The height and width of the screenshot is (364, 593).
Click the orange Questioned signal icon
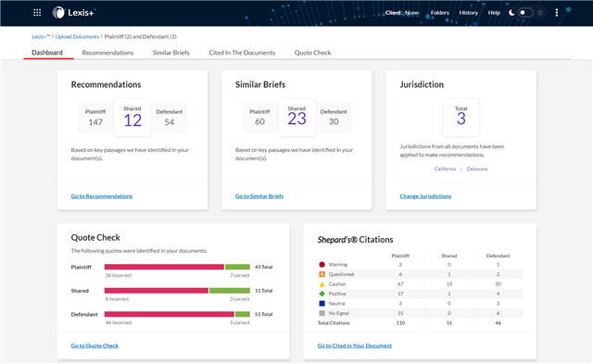tap(322, 274)
